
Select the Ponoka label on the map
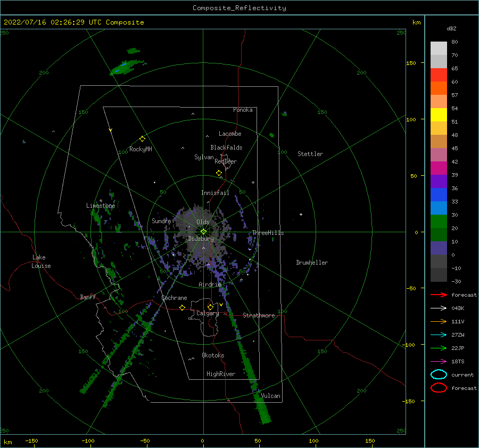(243, 110)
